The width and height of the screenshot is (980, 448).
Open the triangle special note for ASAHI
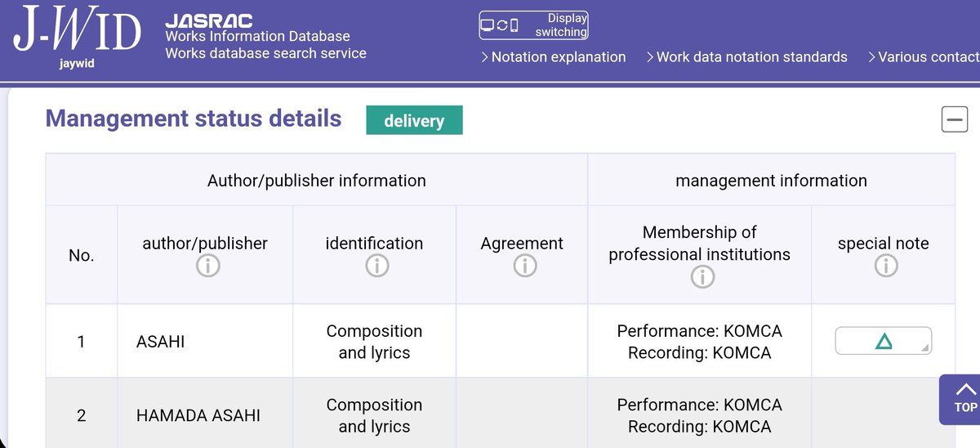click(x=883, y=341)
